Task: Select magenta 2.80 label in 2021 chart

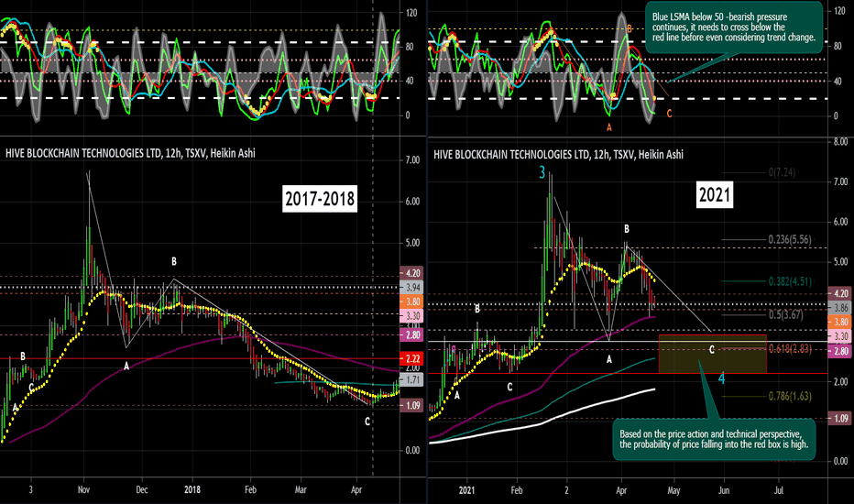Action: (840, 351)
